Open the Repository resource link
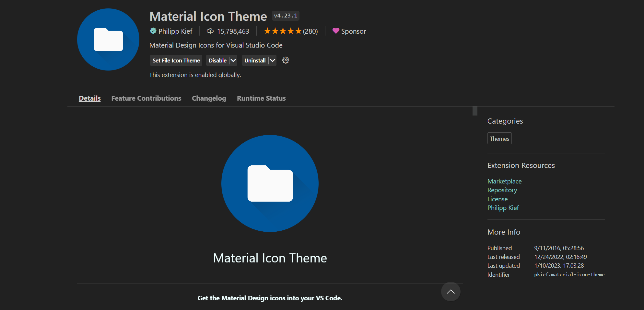The image size is (644, 310). pos(502,190)
